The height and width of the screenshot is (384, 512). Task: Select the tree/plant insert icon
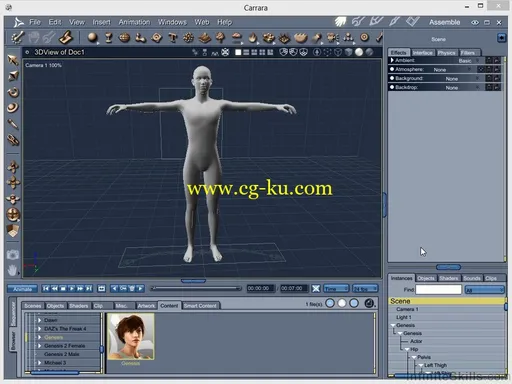click(x=221, y=37)
